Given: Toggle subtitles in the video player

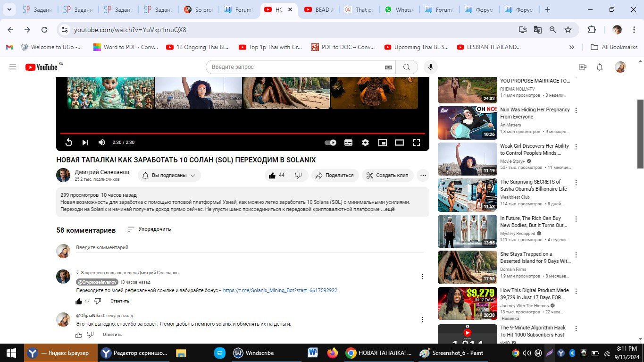Looking at the screenshot, I should [x=348, y=143].
